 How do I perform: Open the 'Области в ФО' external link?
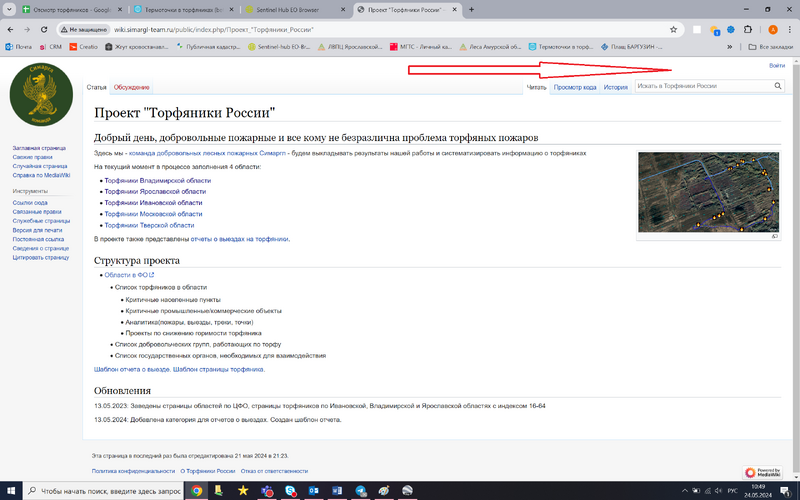click(x=129, y=275)
